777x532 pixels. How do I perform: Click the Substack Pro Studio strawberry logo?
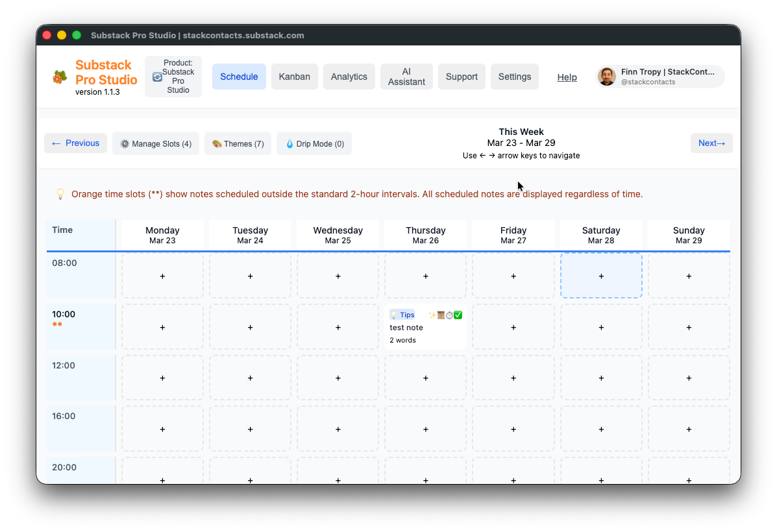point(60,77)
